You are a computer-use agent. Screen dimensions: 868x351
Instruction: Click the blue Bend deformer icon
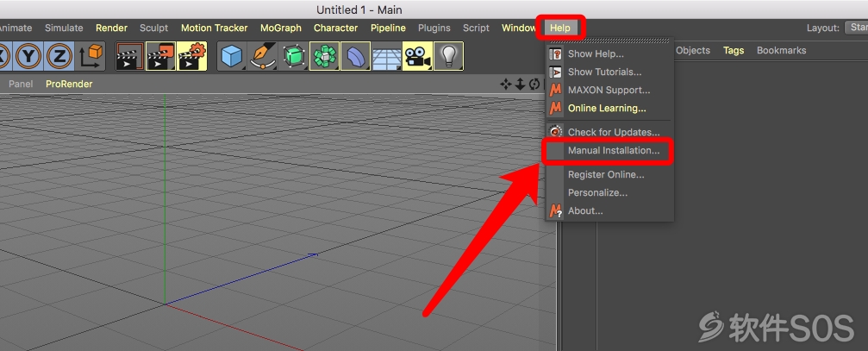coord(356,56)
